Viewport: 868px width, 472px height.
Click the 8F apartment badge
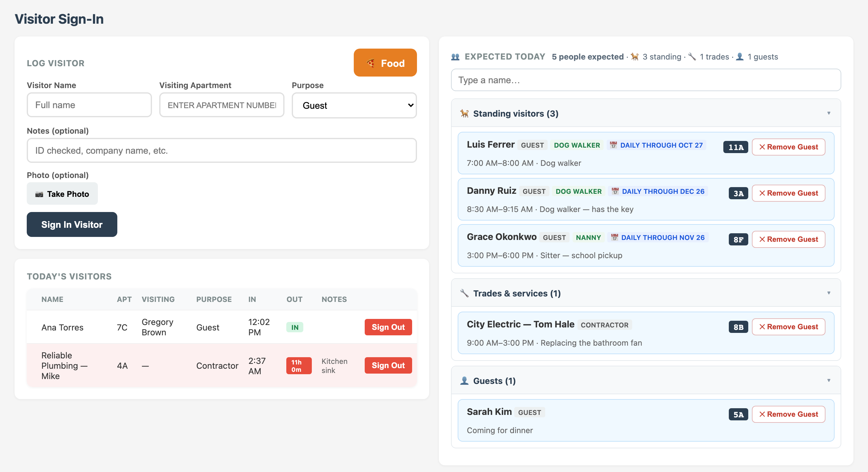click(738, 239)
